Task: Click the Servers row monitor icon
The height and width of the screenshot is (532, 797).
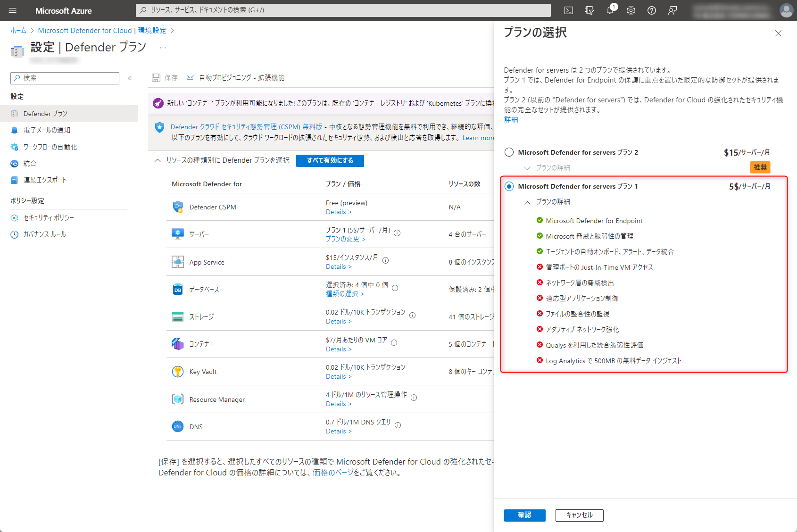Action: pyautogui.click(x=178, y=234)
